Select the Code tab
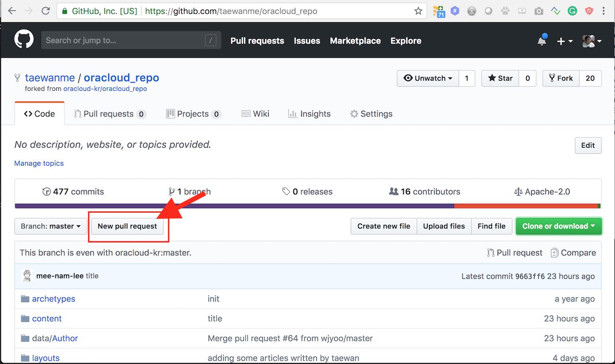615x364 pixels. (39, 113)
